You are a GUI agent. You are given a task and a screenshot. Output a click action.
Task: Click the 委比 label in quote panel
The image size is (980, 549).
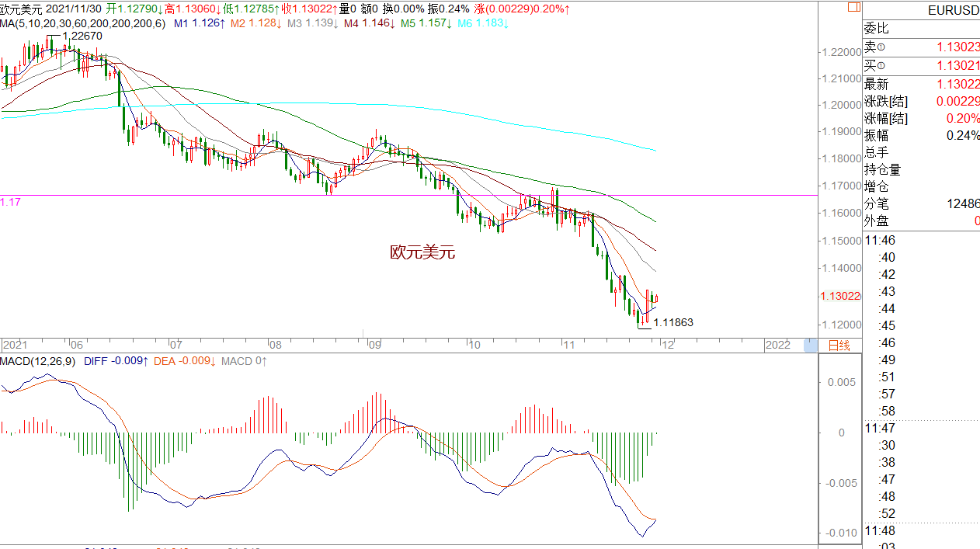[877, 29]
